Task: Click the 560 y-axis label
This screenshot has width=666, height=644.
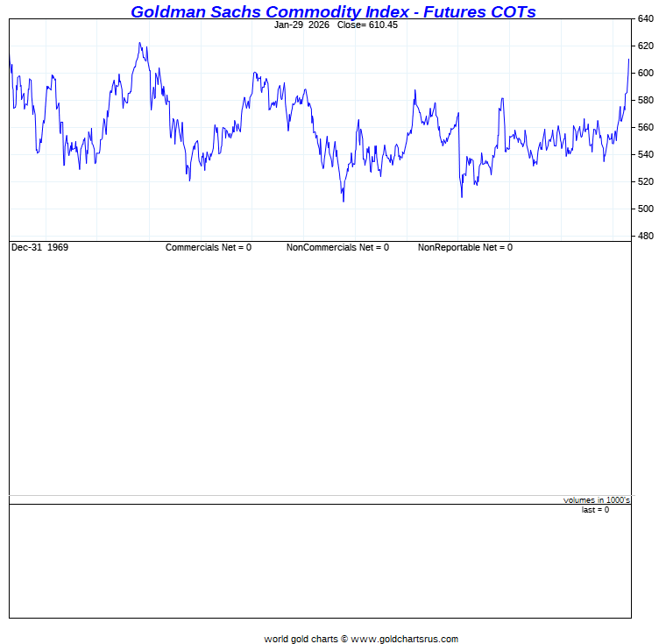Action: point(646,127)
